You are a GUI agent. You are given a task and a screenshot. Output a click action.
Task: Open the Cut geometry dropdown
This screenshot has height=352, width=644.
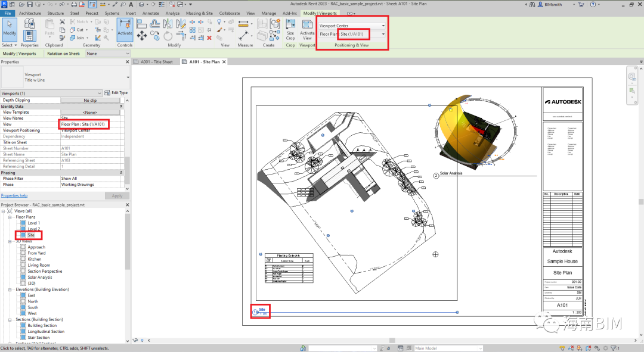click(x=87, y=30)
